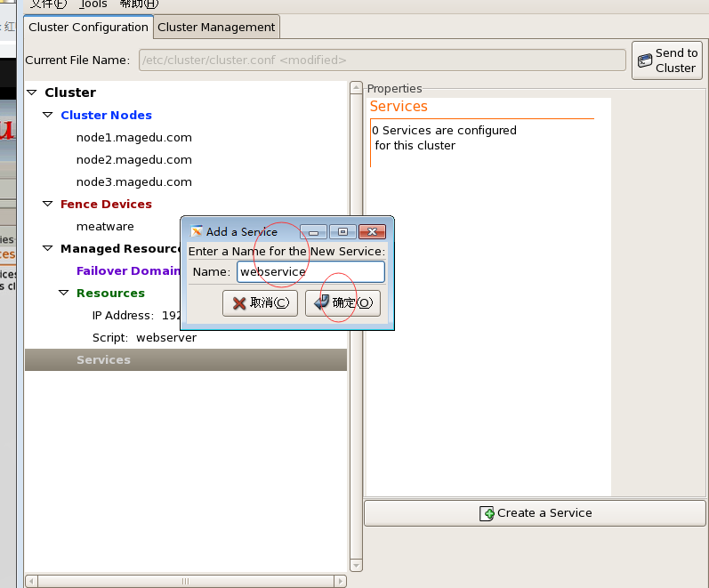Collapse the Cluster Nodes section

48,115
